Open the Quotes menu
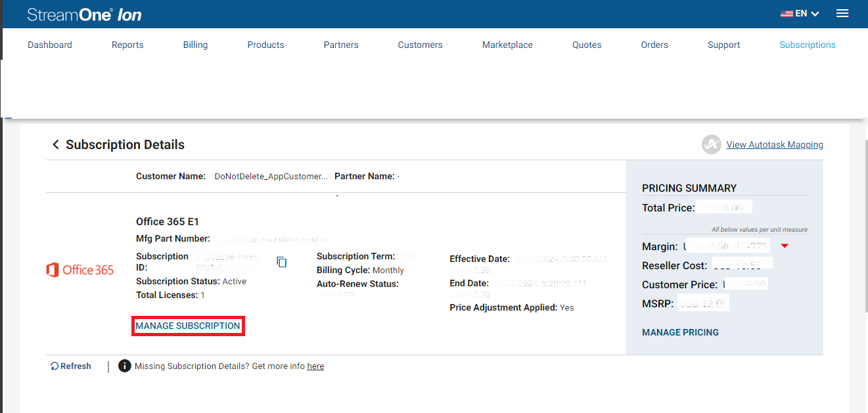 (587, 45)
